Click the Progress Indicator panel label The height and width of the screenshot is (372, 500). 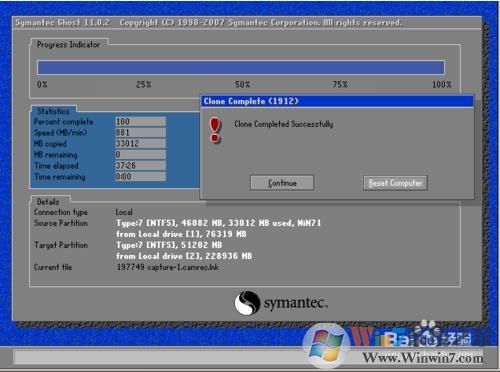(x=68, y=44)
